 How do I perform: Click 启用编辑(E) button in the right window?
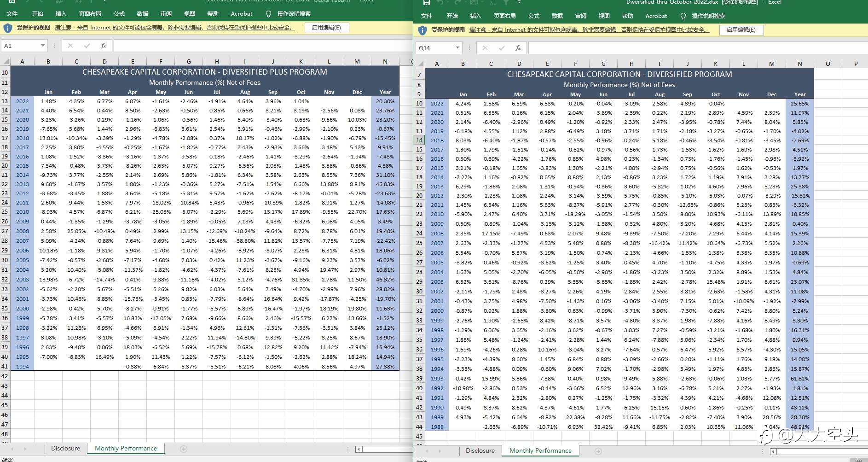tap(741, 30)
